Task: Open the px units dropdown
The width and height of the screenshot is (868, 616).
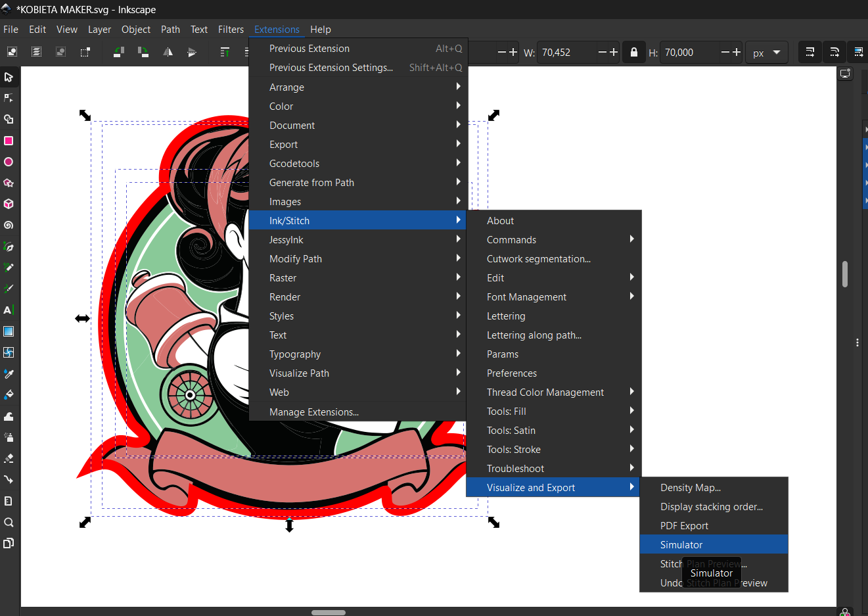Action: [766, 53]
